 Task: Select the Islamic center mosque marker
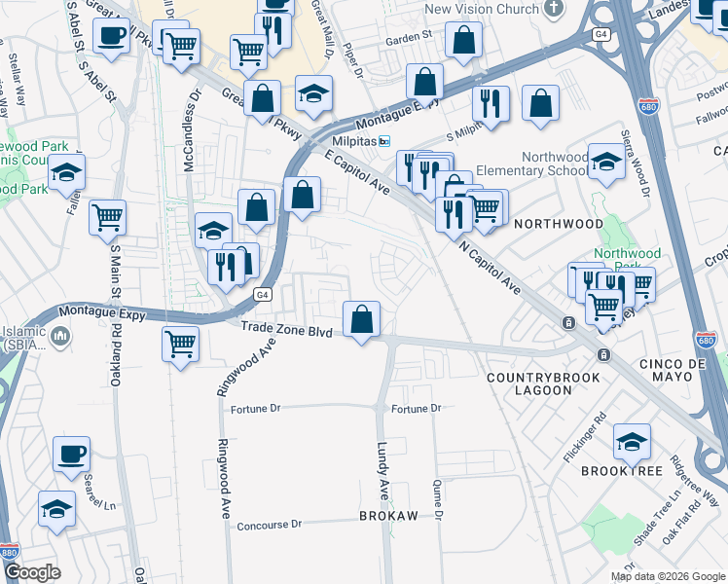pyautogui.click(x=60, y=337)
